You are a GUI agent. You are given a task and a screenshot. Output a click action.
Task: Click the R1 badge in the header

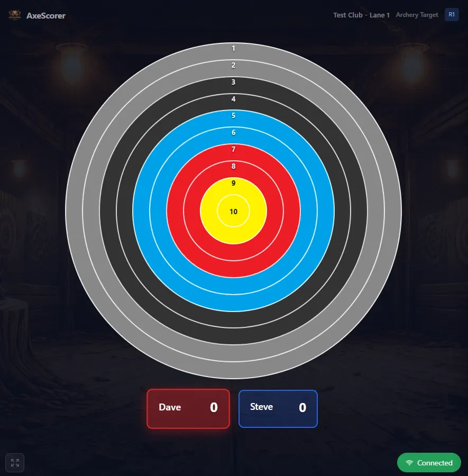(451, 14)
